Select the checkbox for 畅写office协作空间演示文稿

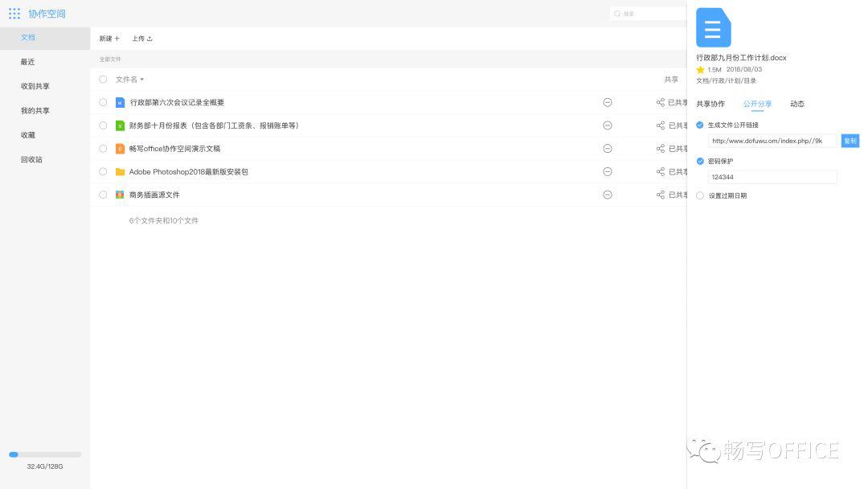[103, 149]
